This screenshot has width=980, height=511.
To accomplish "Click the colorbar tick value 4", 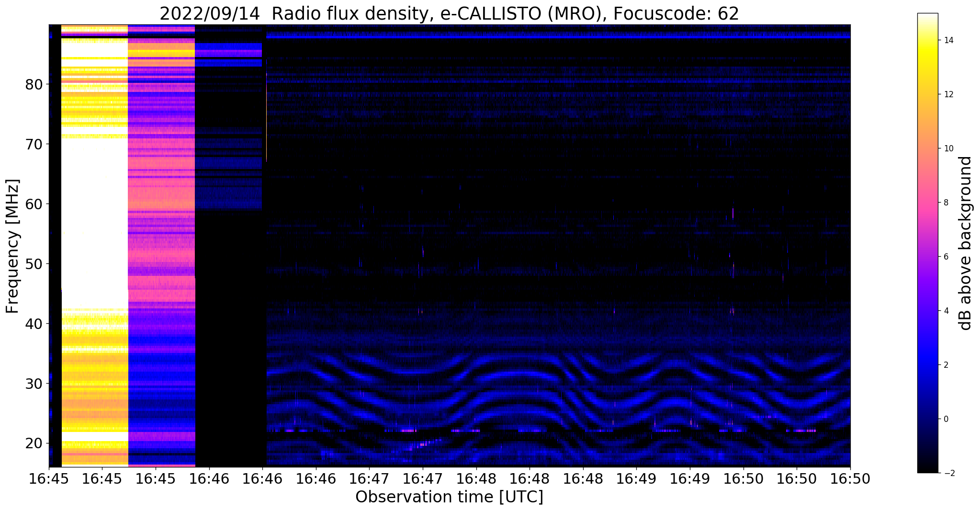I will click(x=946, y=311).
